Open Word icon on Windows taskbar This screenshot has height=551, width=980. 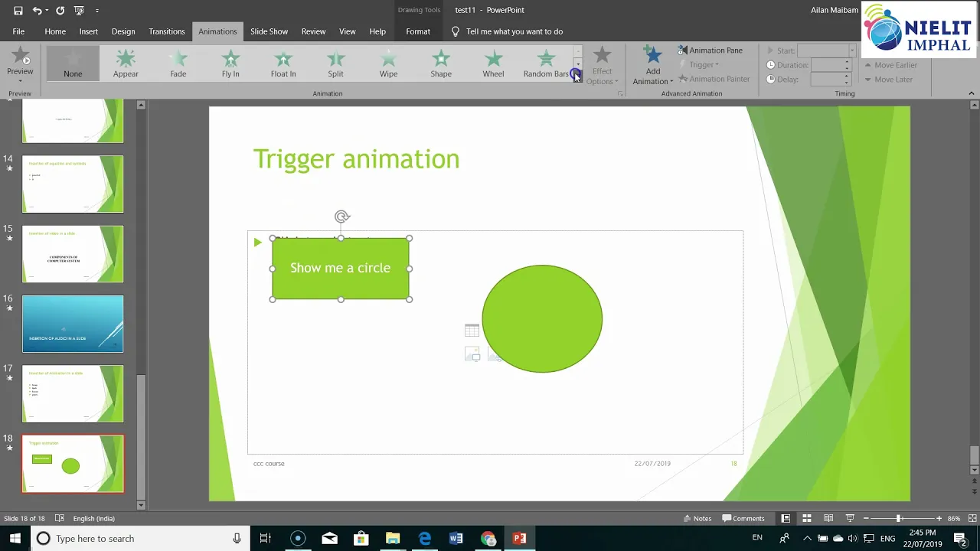tap(456, 539)
